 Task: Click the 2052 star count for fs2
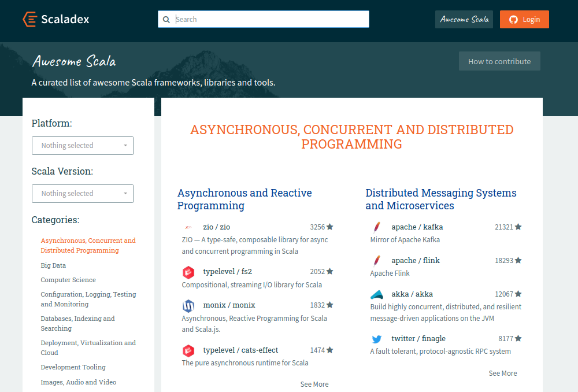tap(317, 272)
